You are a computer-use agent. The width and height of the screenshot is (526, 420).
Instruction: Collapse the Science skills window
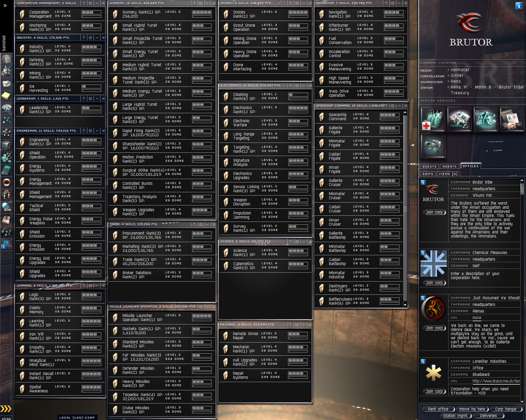(x=304, y=242)
